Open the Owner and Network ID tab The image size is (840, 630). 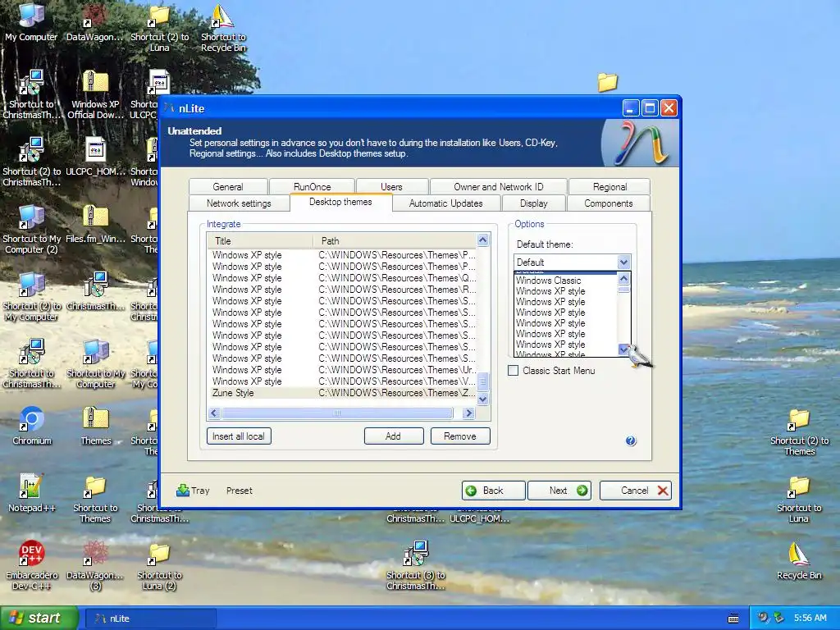(498, 186)
